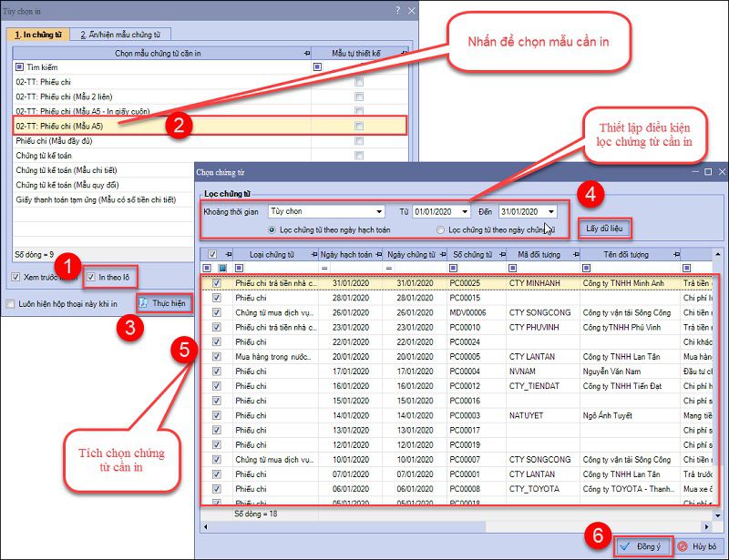Open 'Từ' date picker dropdown
Screen dimensions: 729x560
[x=465, y=212]
